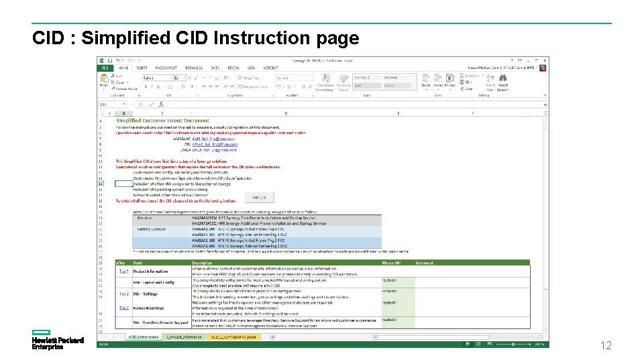Click the Save icon in quick access toolbar
The width and height of the screenshot is (644, 362).
click(109, 61)
